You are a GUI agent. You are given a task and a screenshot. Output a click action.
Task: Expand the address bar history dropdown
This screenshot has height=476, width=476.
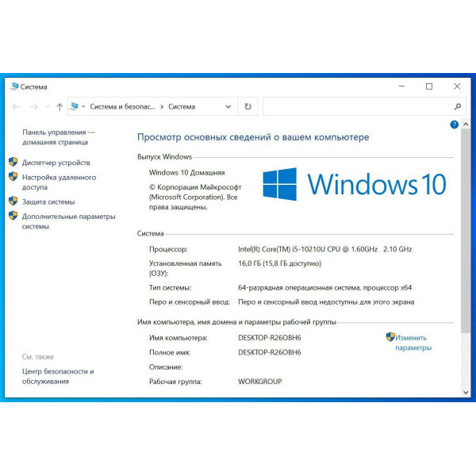coord(228,106)
